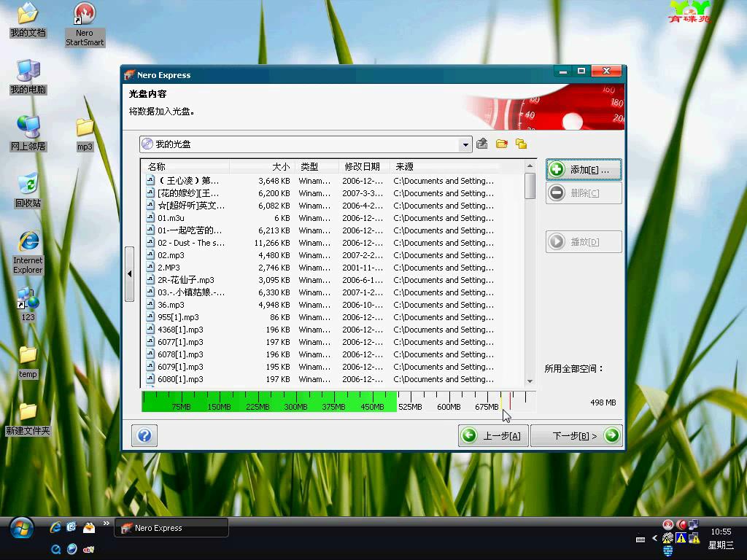Screen dimensions: 747x560
Task: Select the 03.-.小镇姑娘 file row
Action: [x=320, y=292]
